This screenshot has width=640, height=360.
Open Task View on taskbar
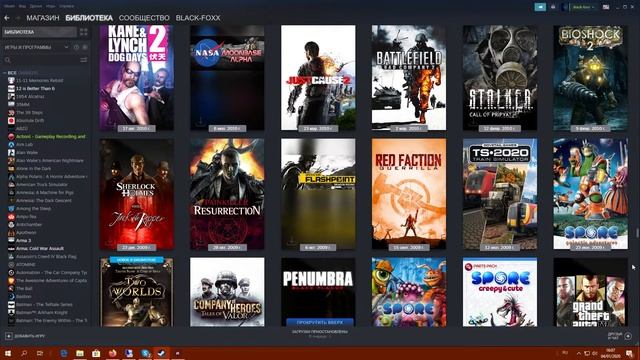point(40,353)
